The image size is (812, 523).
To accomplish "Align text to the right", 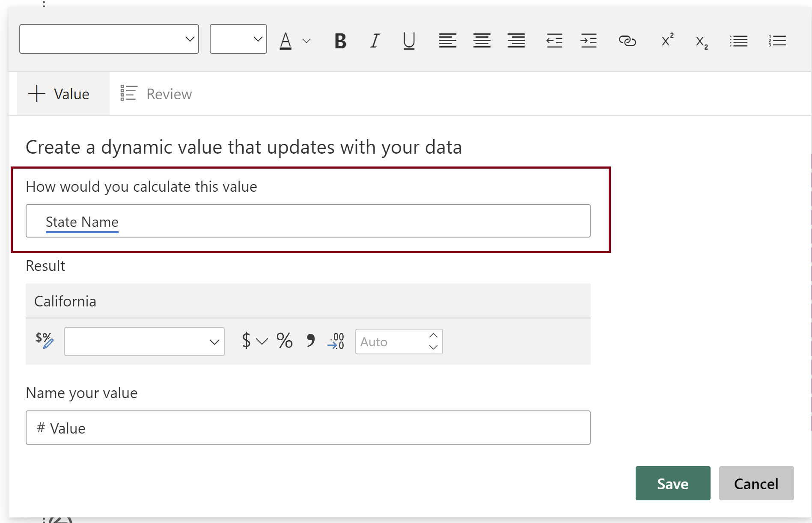I will coord(516,41).
